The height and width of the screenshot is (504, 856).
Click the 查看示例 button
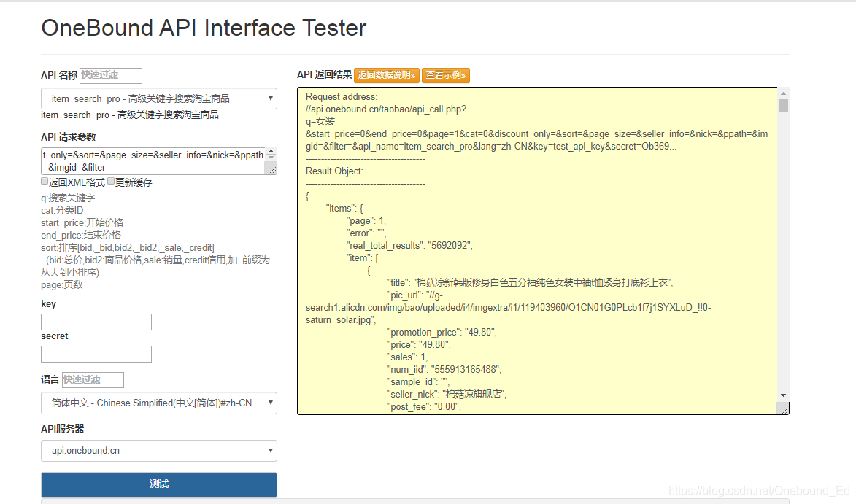coord(445,75)
